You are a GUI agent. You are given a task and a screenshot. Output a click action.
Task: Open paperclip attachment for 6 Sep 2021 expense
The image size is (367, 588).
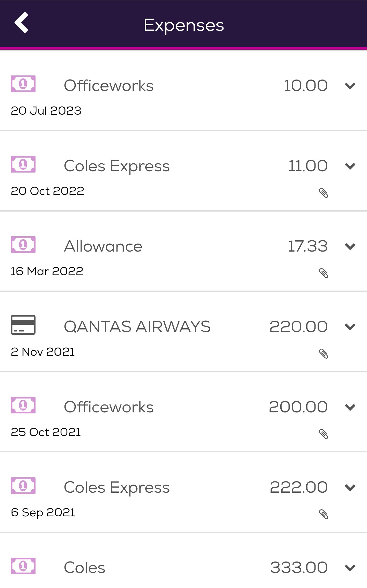[x=323, y=514]
